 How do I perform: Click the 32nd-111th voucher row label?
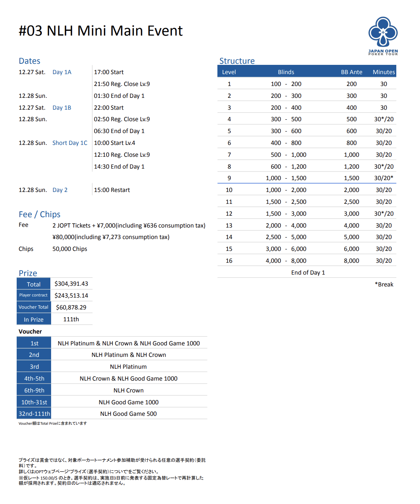[34, 414]
